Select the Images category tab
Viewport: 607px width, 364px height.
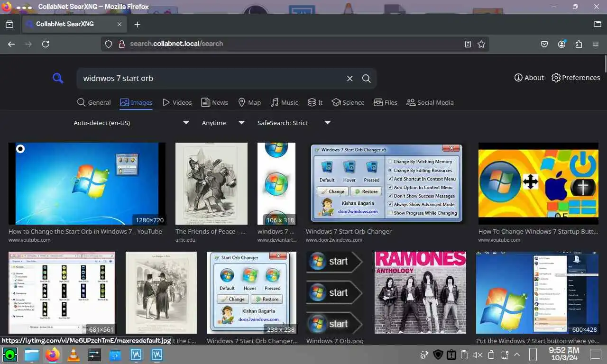pyautogui.click(x=136, y=102)
